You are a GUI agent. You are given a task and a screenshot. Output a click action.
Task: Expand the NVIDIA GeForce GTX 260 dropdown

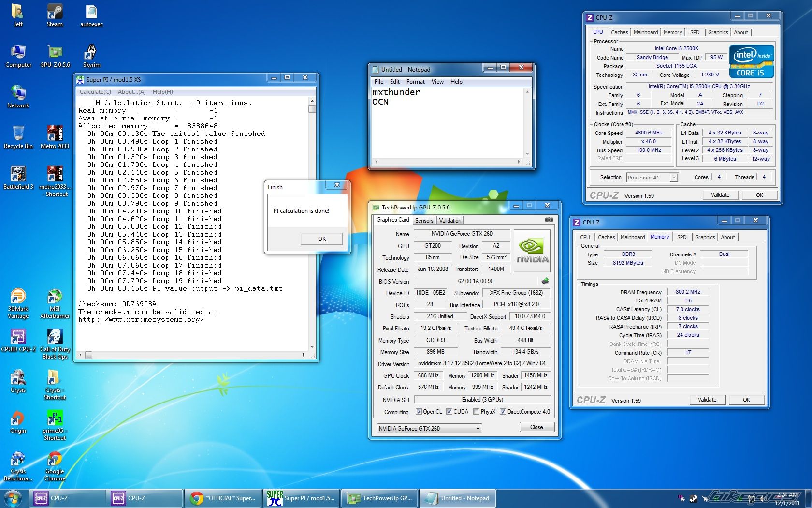(x=478, y=429)
